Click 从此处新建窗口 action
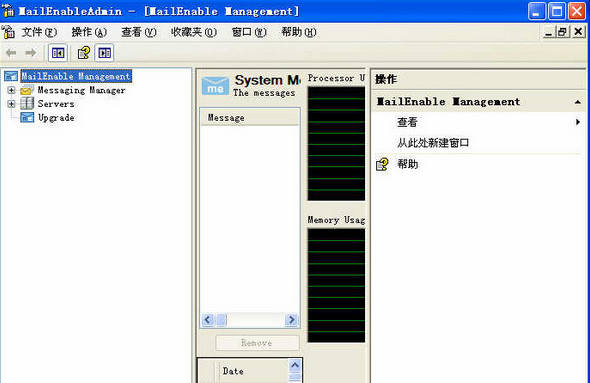This screenshot has width=590, height=383. [433, 143]
